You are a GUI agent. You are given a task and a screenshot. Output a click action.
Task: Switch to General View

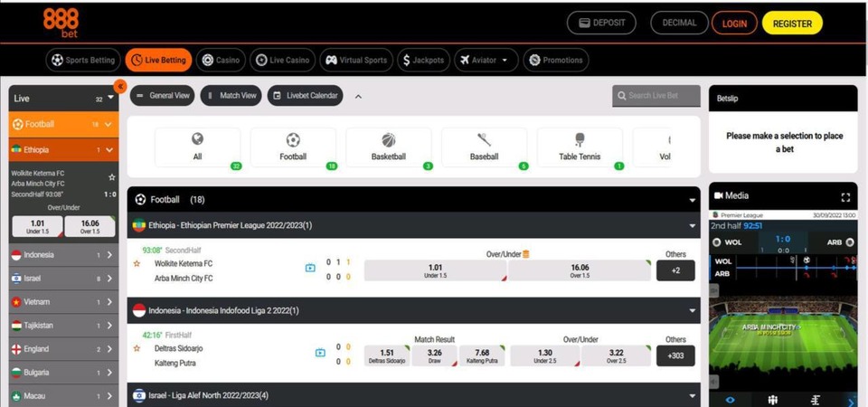163,95
